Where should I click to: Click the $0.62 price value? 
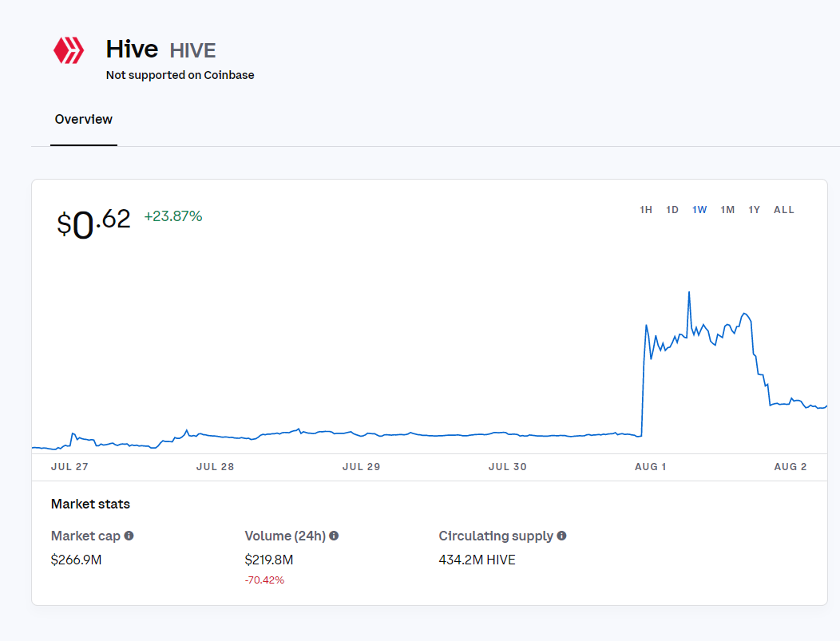(93, 222)
